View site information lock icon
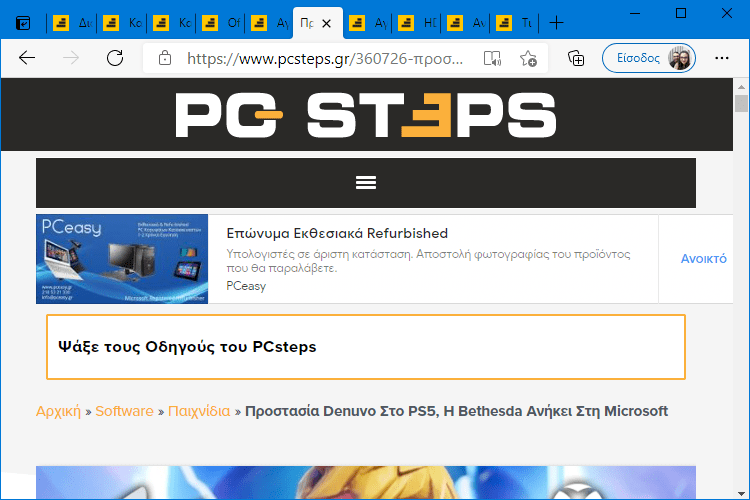The height and width of the screenshot is (500, 750). pyautogui.click(x=165, y=58)
